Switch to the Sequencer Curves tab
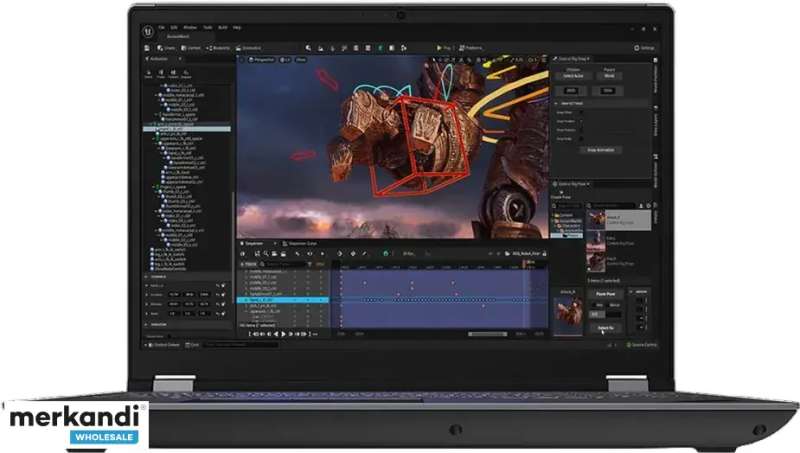This screenshot has width=800, height=453. click(300, 243)
